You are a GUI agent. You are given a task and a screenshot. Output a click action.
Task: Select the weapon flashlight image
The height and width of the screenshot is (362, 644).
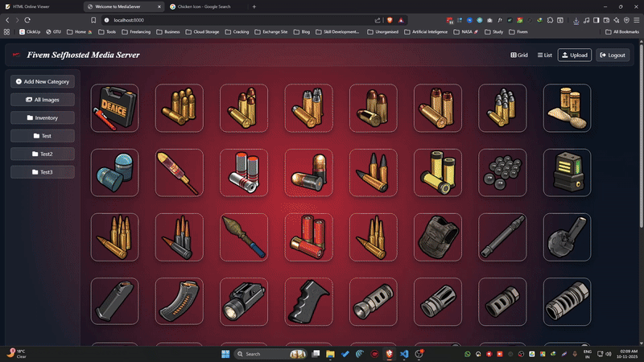click(244, 302)
